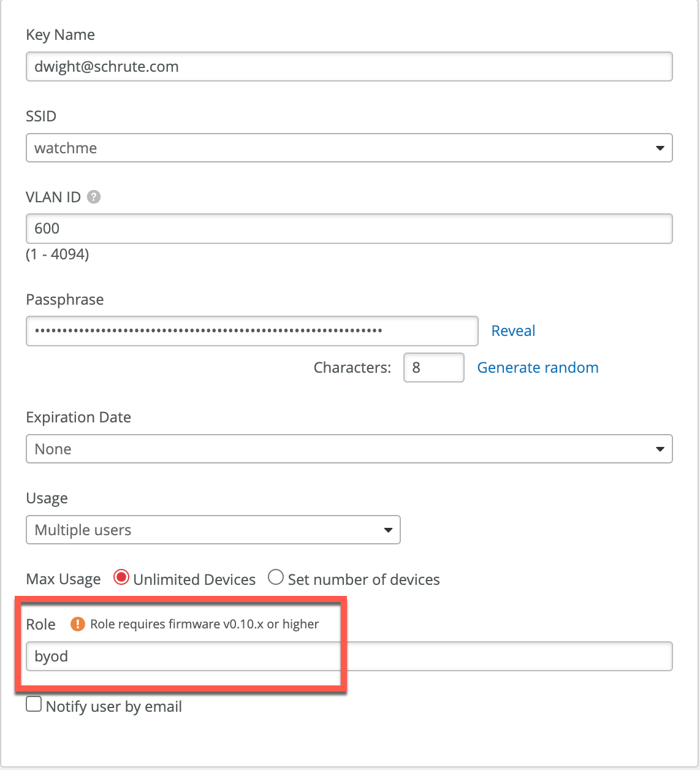Expand the Expiration Date dropdown

tap(349, 449)
